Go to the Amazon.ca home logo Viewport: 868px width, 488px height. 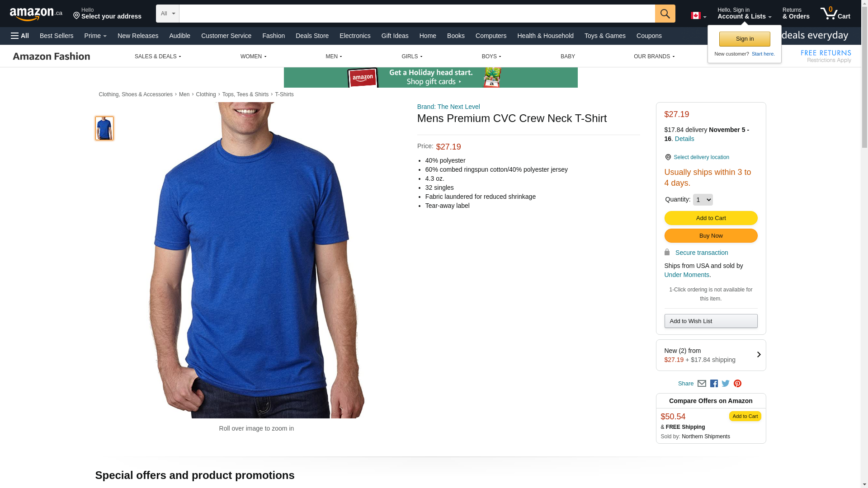click(36, 14)
